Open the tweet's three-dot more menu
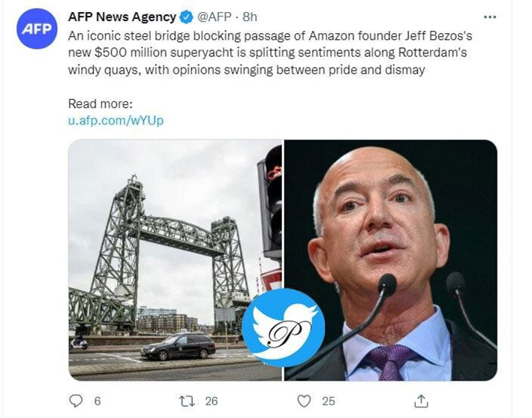The width and height of the screenshot is (532, 418). [490, 17]
